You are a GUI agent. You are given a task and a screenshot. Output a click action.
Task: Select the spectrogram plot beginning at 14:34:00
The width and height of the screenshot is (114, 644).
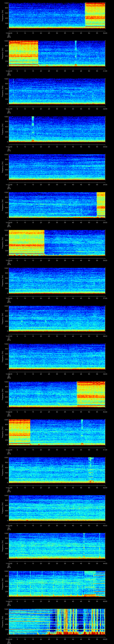click(x=57, y=205)
